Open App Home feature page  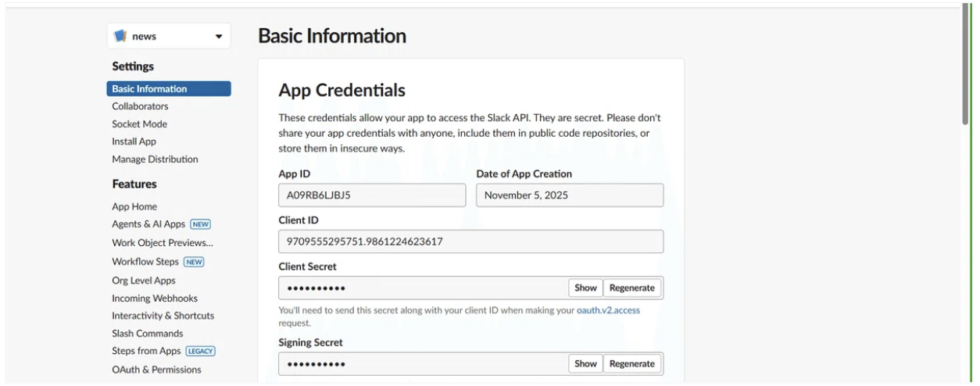coord(134,207)
